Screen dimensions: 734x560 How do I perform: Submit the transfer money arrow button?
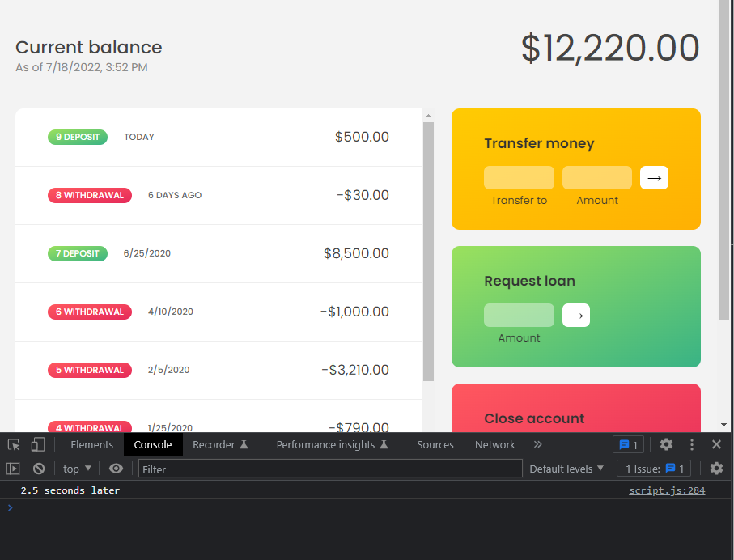point(654,178)
